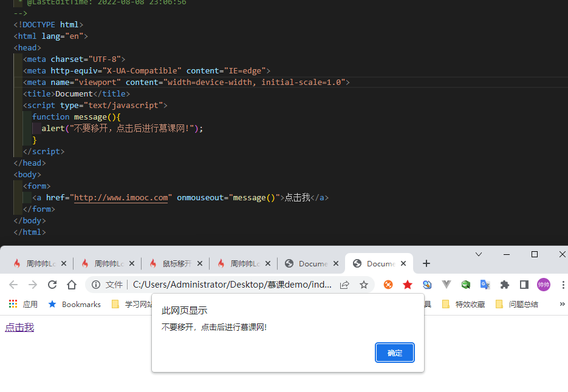Open a new tab with the plus button
This screenshot has width=568, height=392.
(x=426, y=263)
